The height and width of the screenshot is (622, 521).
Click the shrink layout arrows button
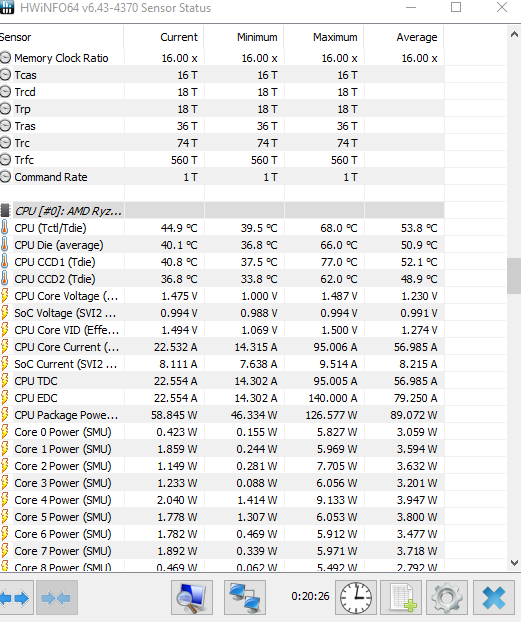point(57,597)
